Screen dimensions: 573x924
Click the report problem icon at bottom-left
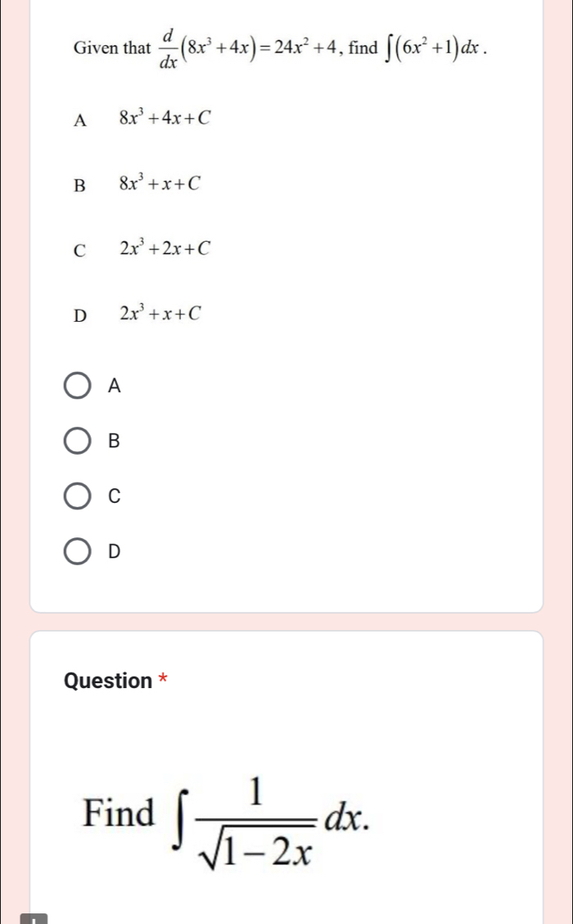coord(35,919)
